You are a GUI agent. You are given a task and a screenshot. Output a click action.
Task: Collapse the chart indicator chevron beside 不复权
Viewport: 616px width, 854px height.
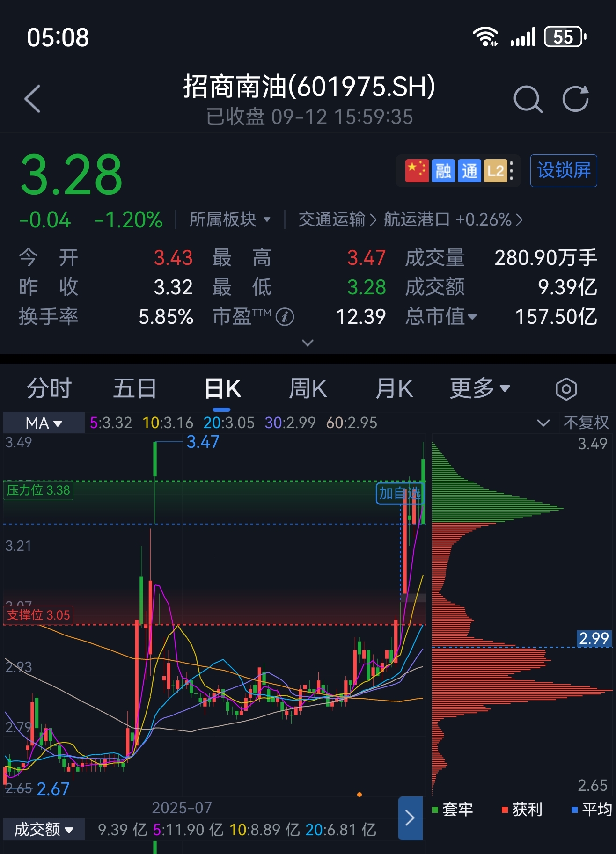click(x=543, y=423)
